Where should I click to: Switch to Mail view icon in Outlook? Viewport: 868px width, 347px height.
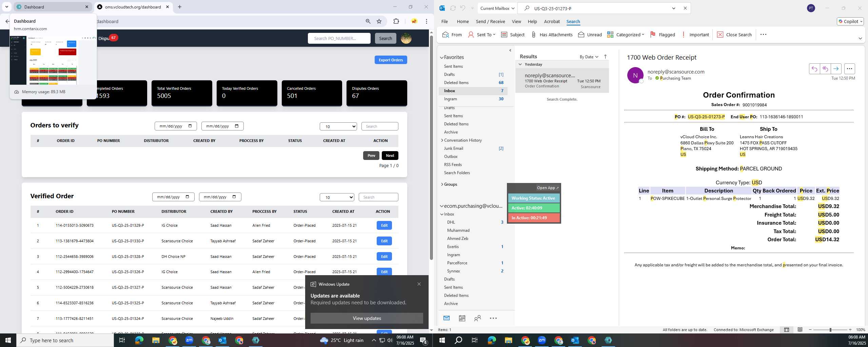pyautogui.click(x=447, y=318)
